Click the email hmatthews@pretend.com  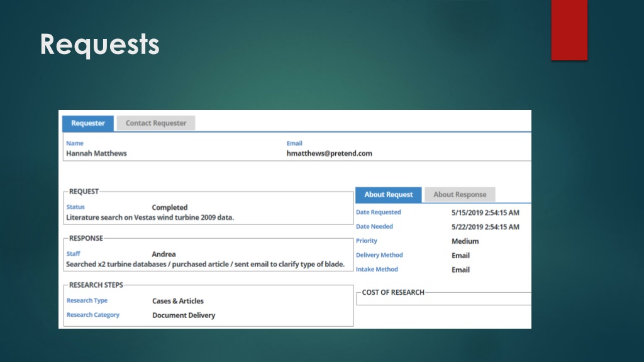click(x=330, y=153)
